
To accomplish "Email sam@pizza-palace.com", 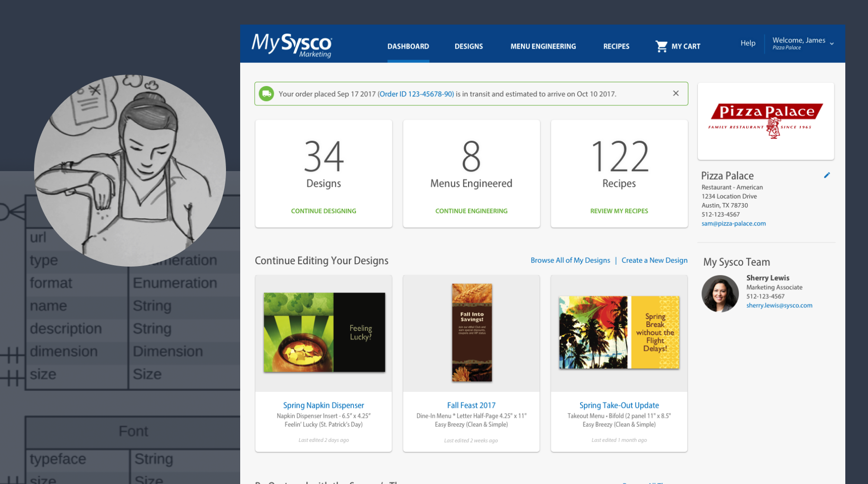I will pyautogui.click(x=733, y=224).
